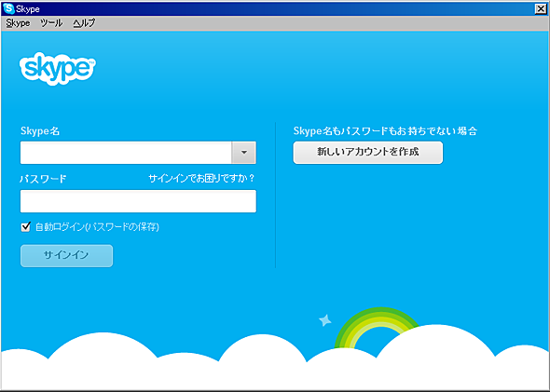Click the 新しいアカウントを作成 button

tap(368, 153)
